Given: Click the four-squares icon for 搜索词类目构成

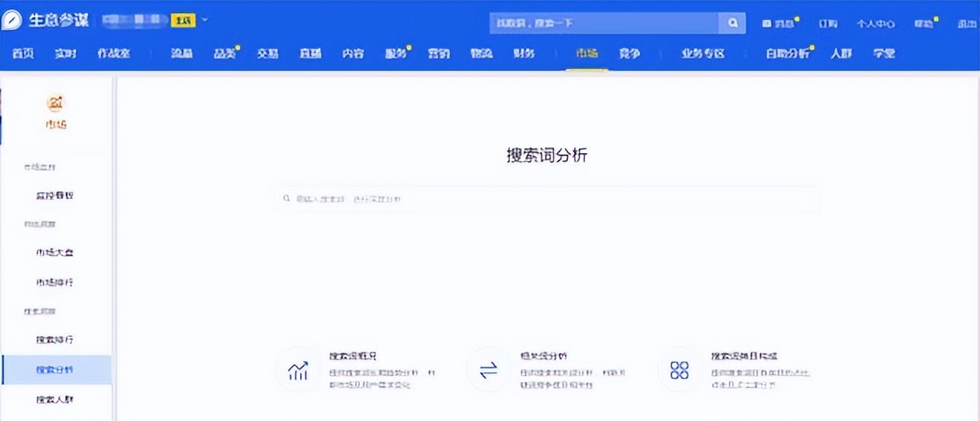Looking at the screenshot, I should click(x=679, y=370).
